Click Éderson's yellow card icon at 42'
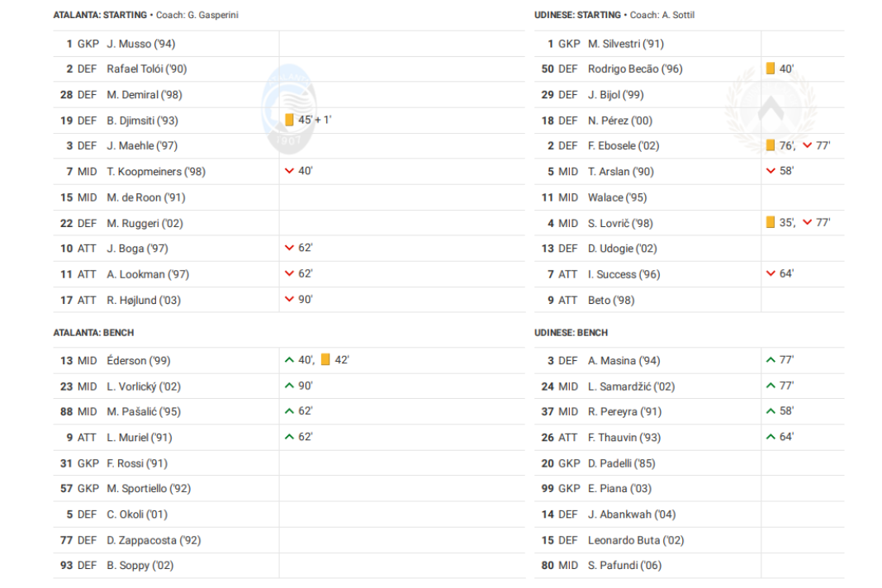The height and width of the screenshot is (588, 882). [325, 359]
